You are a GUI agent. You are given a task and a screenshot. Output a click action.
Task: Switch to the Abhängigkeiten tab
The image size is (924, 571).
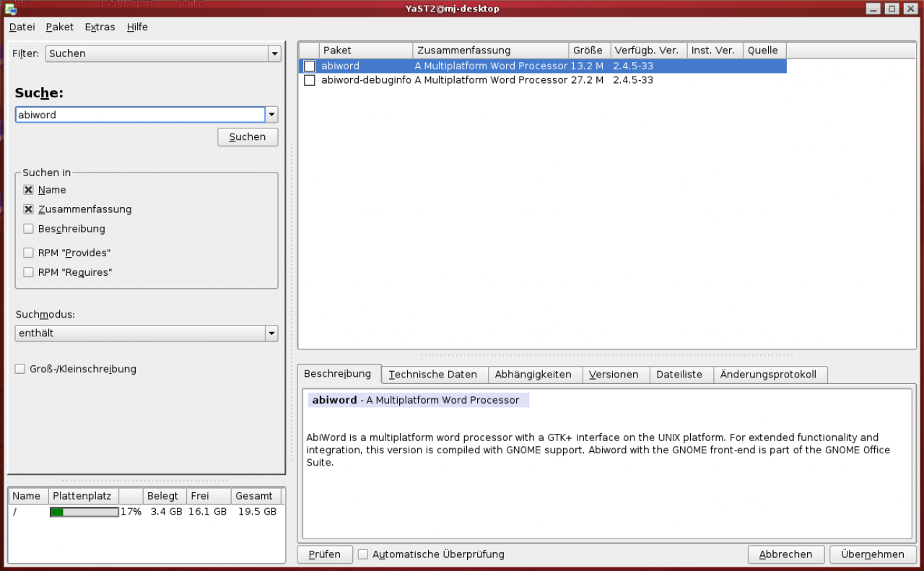click(533, 375)
